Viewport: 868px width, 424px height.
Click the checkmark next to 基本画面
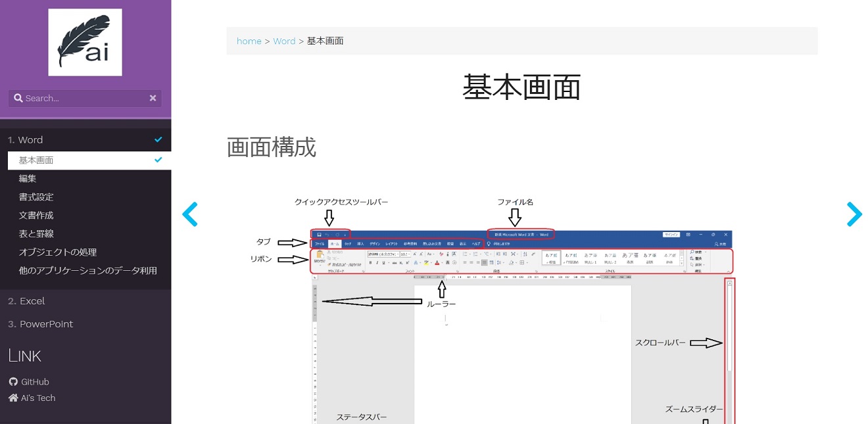point(158,160)
